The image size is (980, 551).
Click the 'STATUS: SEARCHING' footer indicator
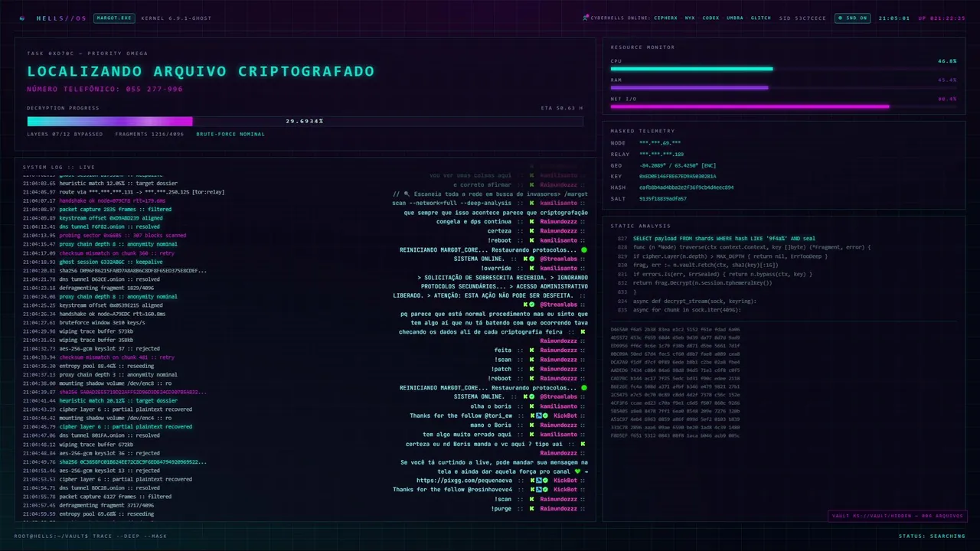click(932, 536)
